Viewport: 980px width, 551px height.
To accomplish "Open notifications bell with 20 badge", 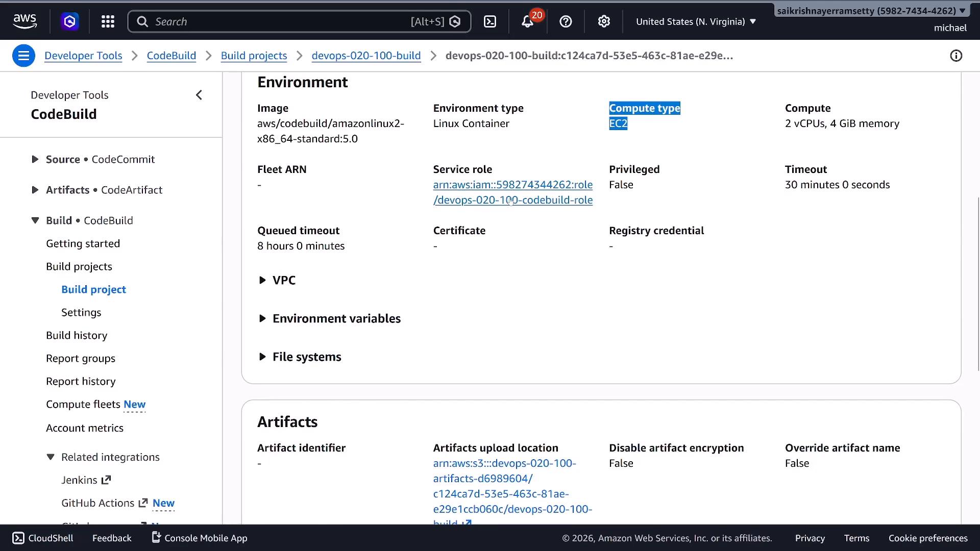I will [528, 21].
